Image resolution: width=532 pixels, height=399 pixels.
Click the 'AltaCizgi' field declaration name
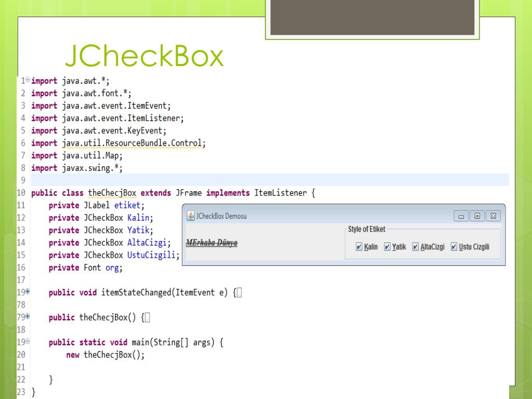click(x=147, y=243)
